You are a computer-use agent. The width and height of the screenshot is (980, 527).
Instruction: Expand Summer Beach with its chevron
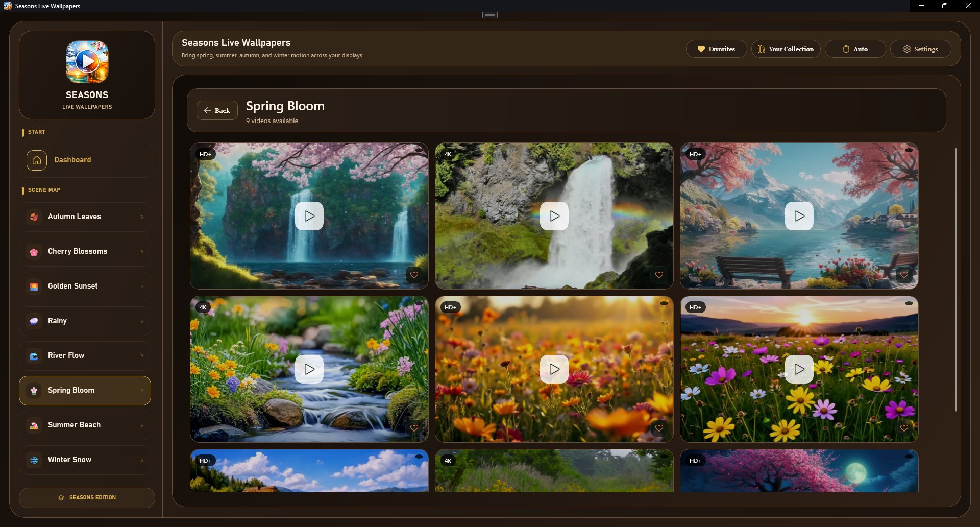point(142,425)
